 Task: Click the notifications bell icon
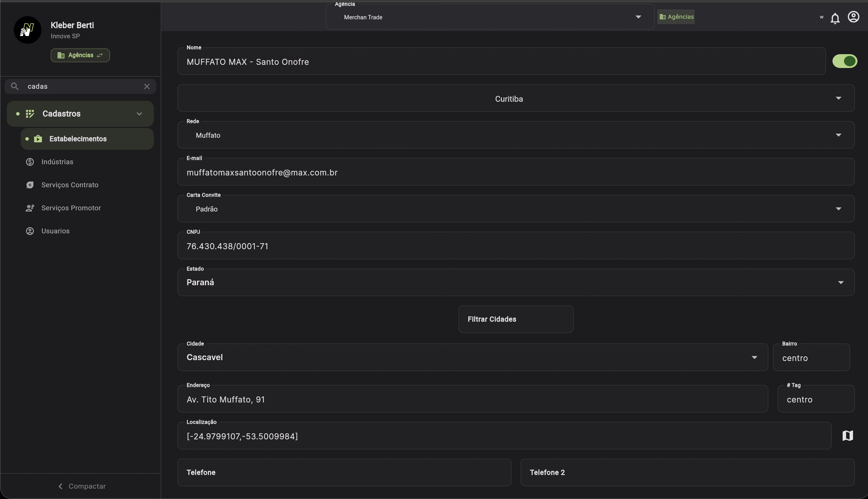coord(835,18)
